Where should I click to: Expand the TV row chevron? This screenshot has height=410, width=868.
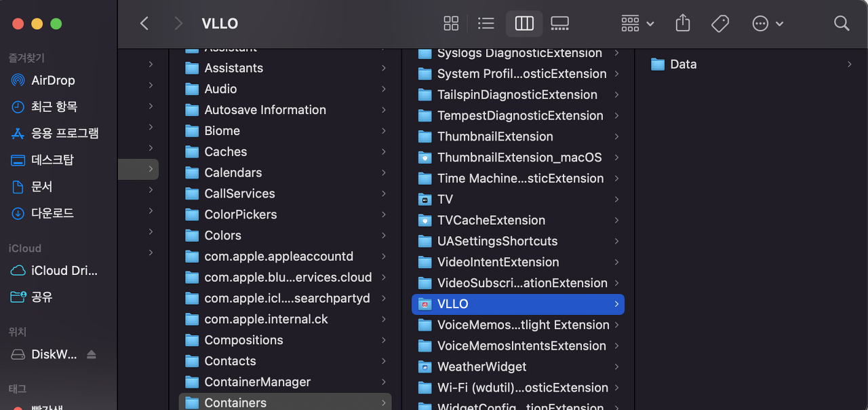pos(616,200)
